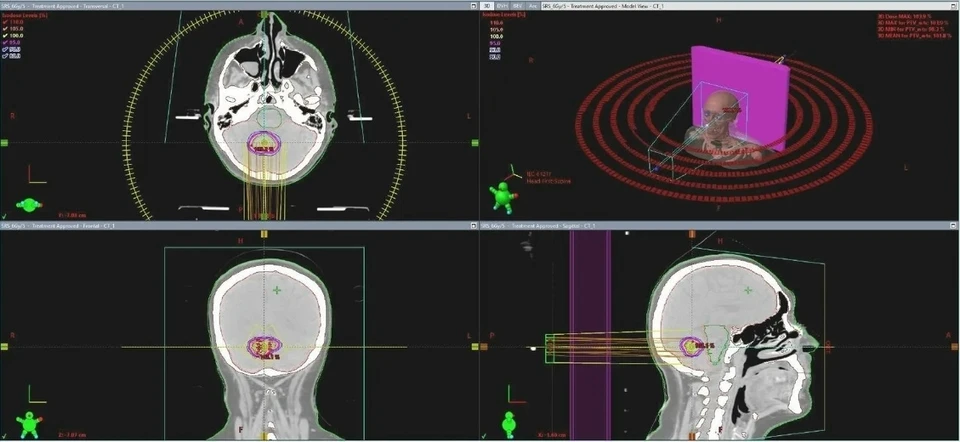Click the green isocenter cross in Frontal view
Viewport: 960px width, 442px height.
(x=277, y=290)
